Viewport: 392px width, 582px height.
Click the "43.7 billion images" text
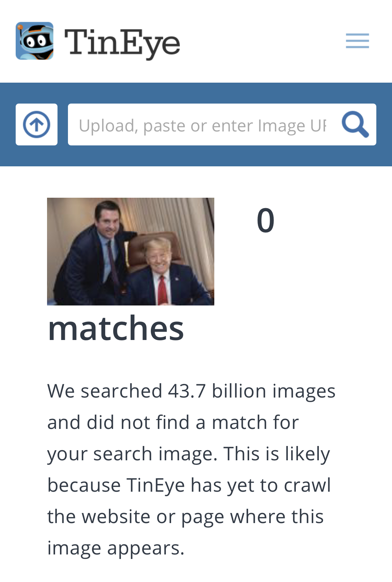pos(252,391)
